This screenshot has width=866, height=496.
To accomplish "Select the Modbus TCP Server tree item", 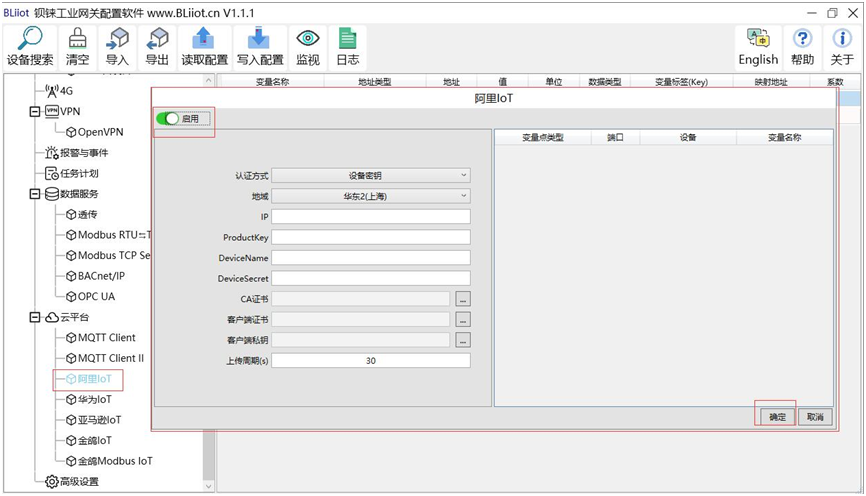I will (x=108, y=255).
